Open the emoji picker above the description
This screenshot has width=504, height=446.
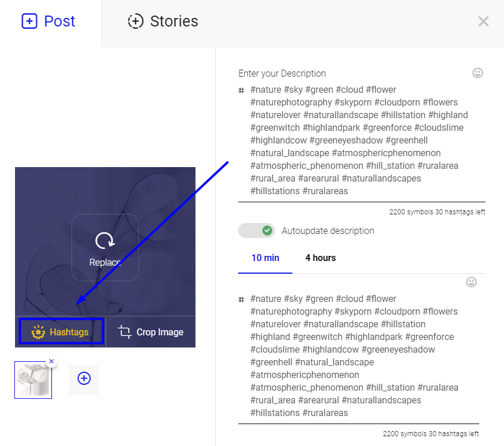tap(477, 73)
